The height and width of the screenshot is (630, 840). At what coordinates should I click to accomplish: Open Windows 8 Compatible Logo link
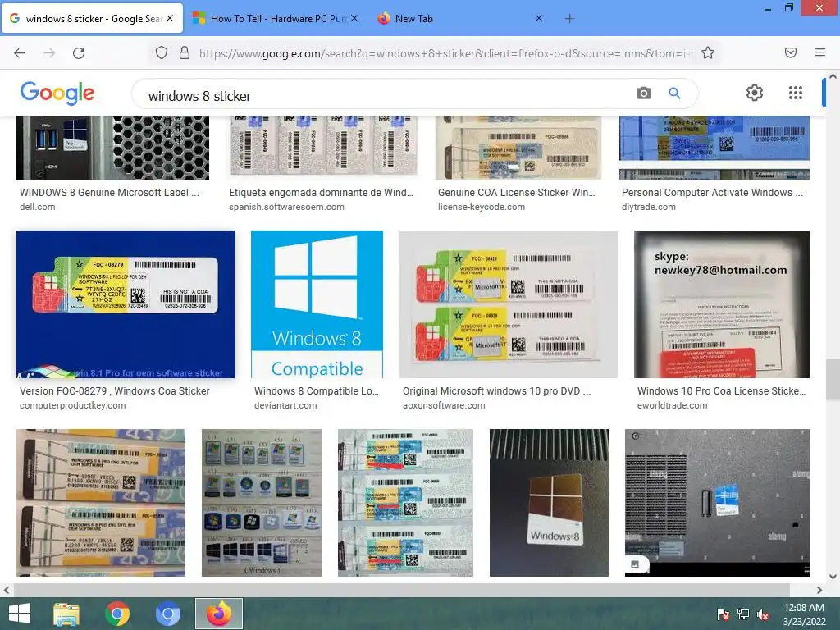(x=317, y=391)
